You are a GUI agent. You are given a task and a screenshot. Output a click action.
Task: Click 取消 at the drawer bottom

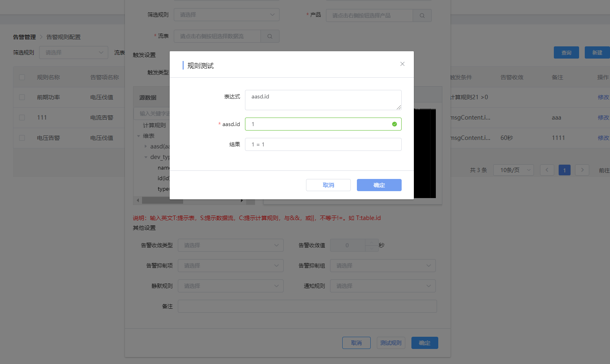pyautogui.click(x=356, y=343)
